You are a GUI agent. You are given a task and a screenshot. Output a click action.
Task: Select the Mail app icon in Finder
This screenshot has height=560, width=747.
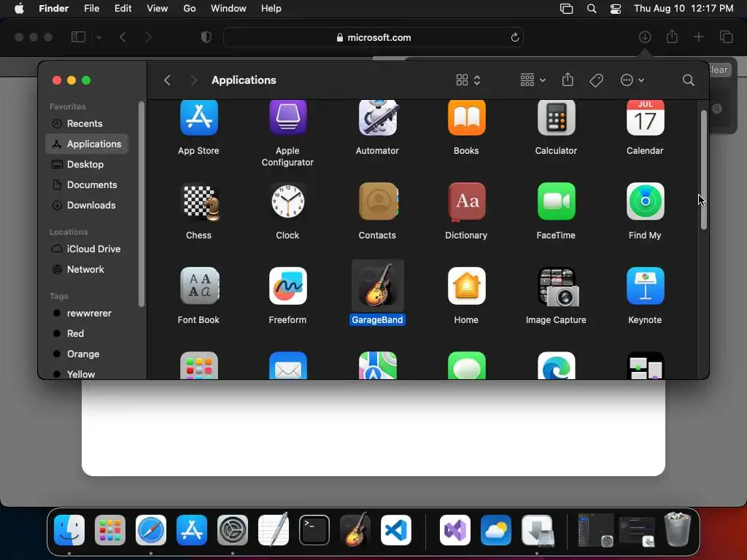tap(287, 366)
